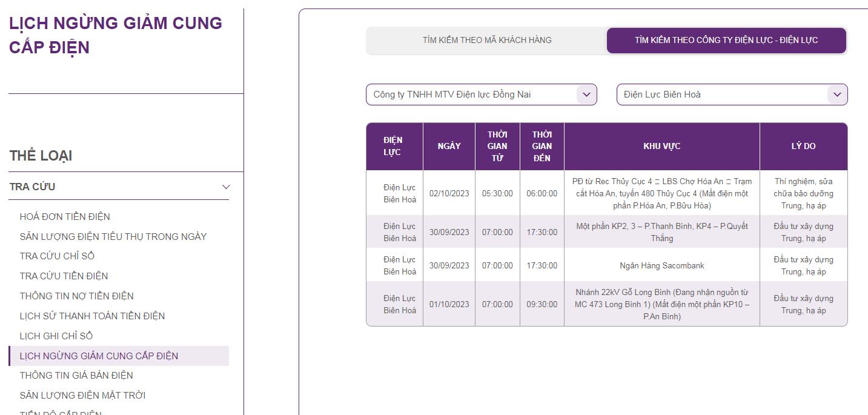Collapse the TRA CỨU category chevron
868x415 pixels.
point(225,187)
